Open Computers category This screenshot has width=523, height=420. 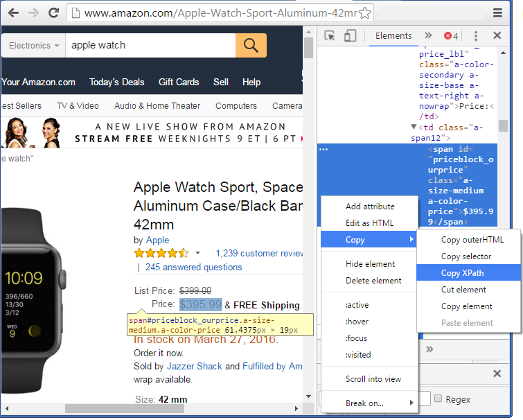coord(236,106)
